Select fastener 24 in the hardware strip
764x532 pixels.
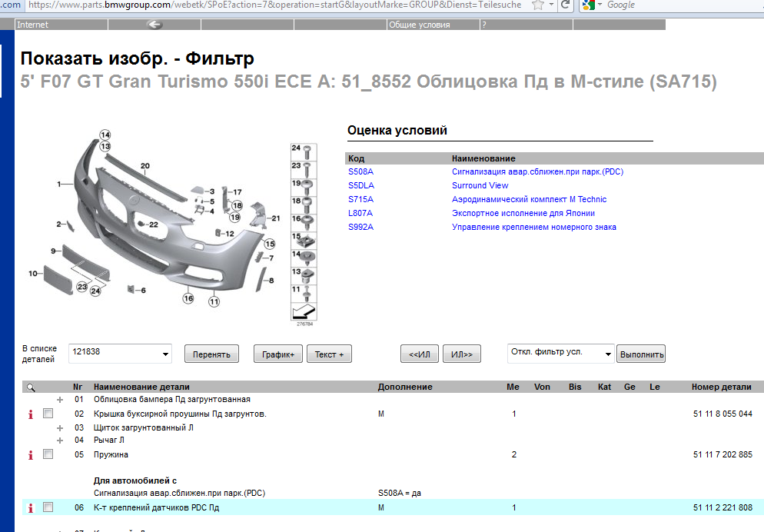[x=304, y=152]
